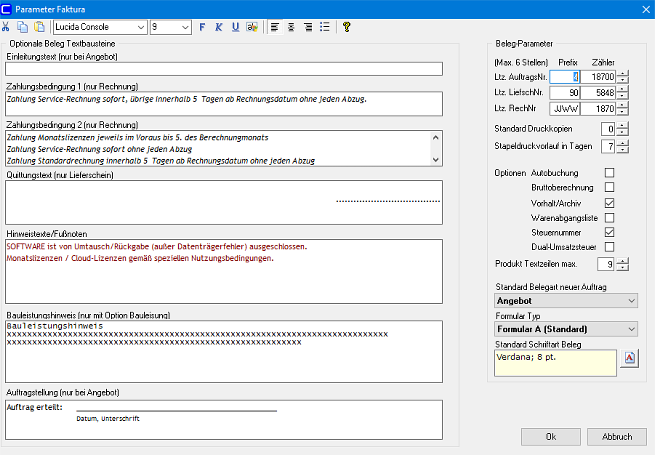Click into the Quittungstext field
The image size is (655, 455).
(224, 202)
